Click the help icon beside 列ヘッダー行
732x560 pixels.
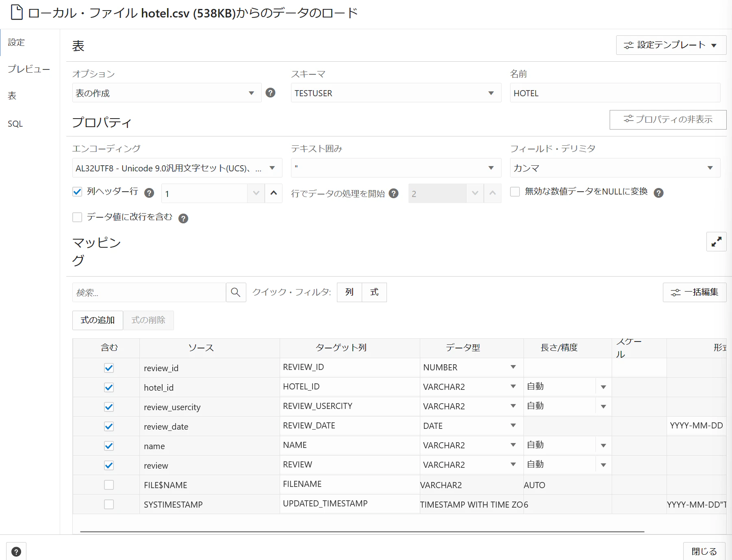coord(149,193)
